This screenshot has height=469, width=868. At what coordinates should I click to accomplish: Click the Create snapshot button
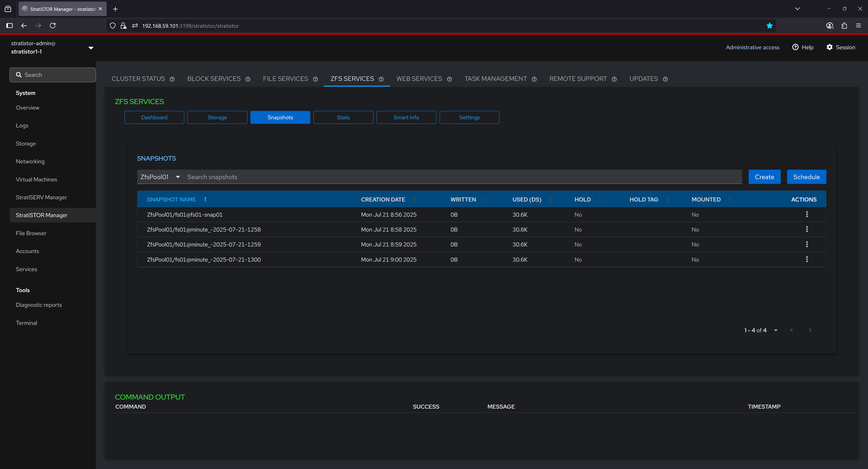pos(764,177)
